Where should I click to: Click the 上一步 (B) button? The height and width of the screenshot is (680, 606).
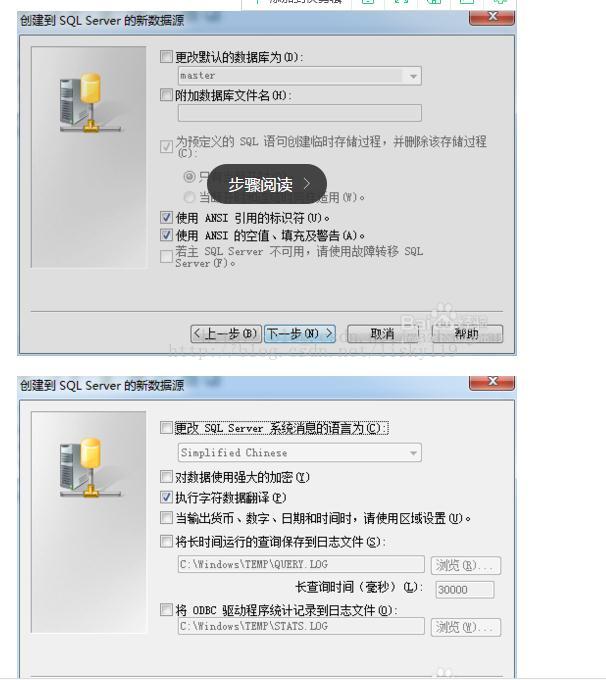(x=226, y=333)
